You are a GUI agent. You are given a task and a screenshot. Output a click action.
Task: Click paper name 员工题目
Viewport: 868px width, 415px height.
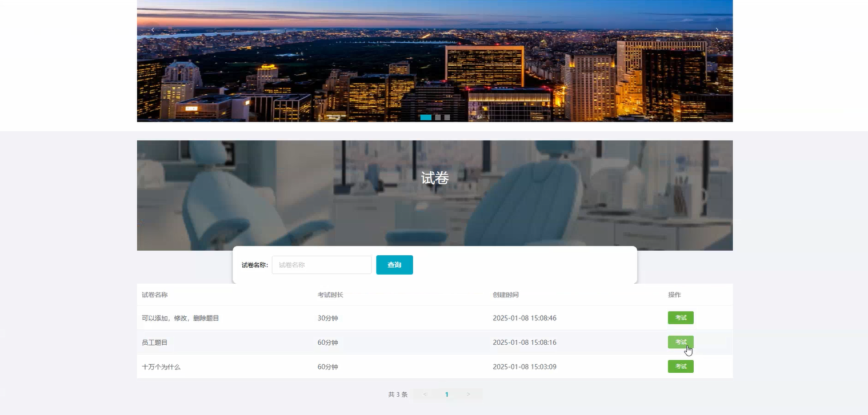tap(155, 343)
